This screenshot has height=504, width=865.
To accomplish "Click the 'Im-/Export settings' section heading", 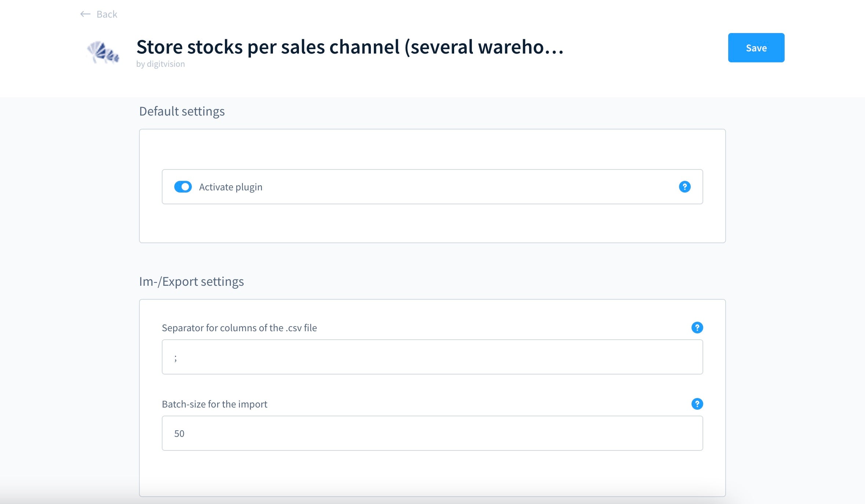I will [x=191, y=281].
